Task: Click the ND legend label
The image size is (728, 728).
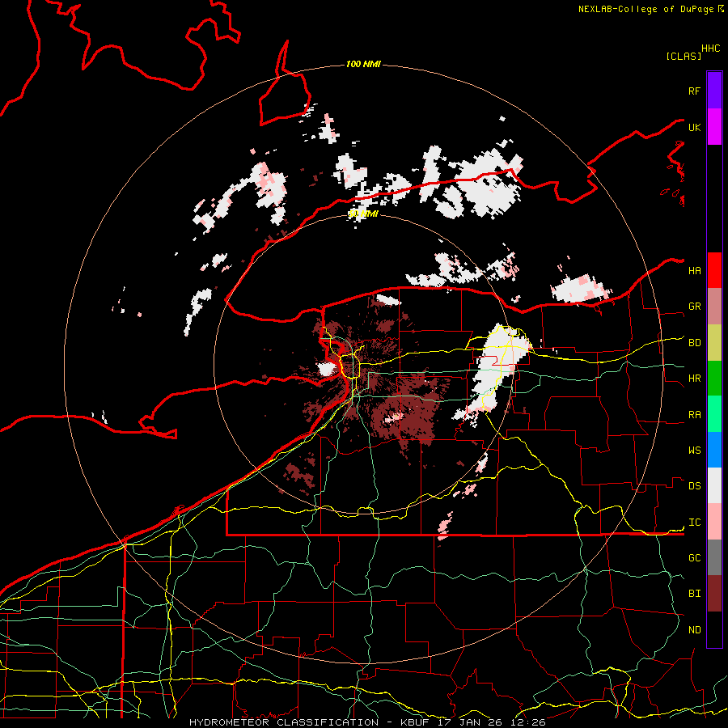Action: [694, 629]
